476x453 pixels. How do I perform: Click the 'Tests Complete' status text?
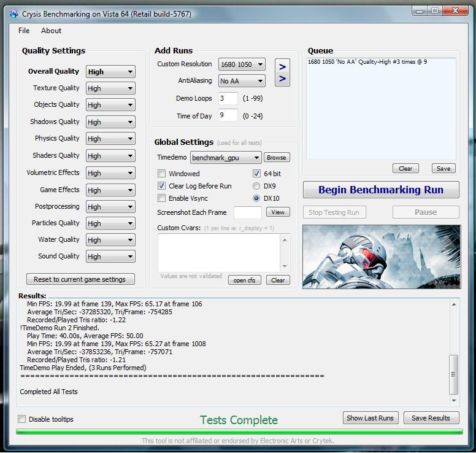[239, 420]
